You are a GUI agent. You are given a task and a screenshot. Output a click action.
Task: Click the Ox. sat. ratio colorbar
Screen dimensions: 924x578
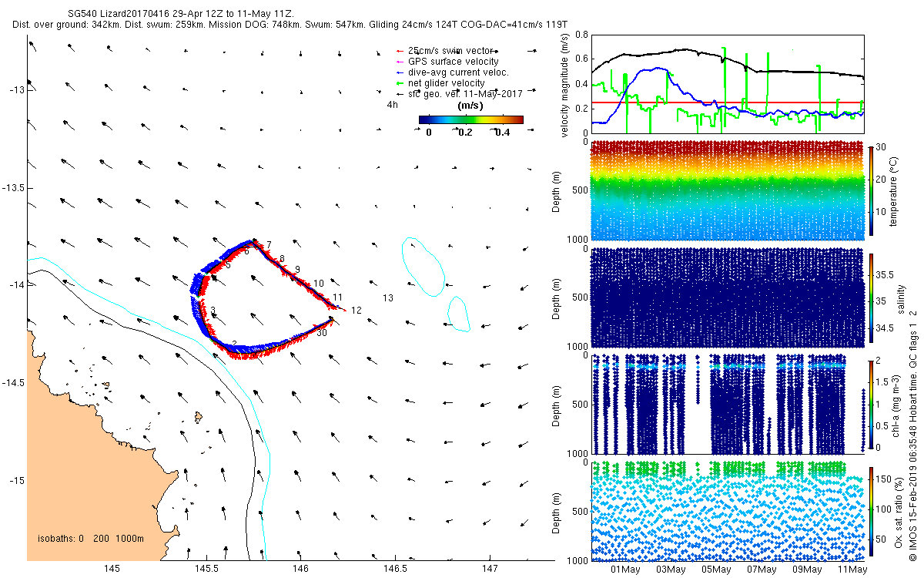click(872, 510)
